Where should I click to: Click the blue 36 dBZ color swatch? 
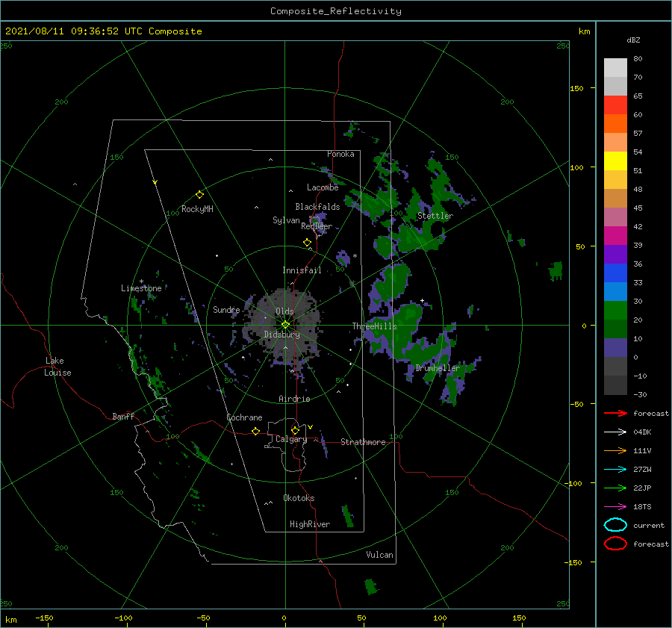[615, 273]
